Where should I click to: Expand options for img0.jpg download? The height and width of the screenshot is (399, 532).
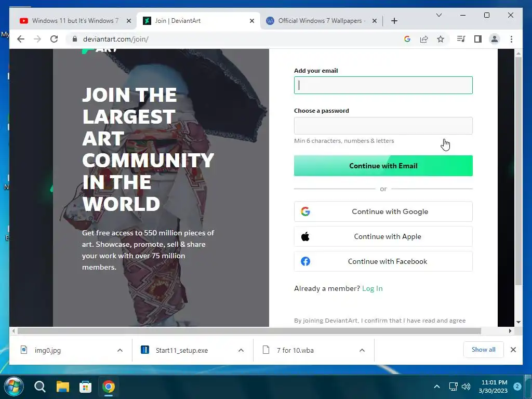pyautogui.click(x=120, y=350)
